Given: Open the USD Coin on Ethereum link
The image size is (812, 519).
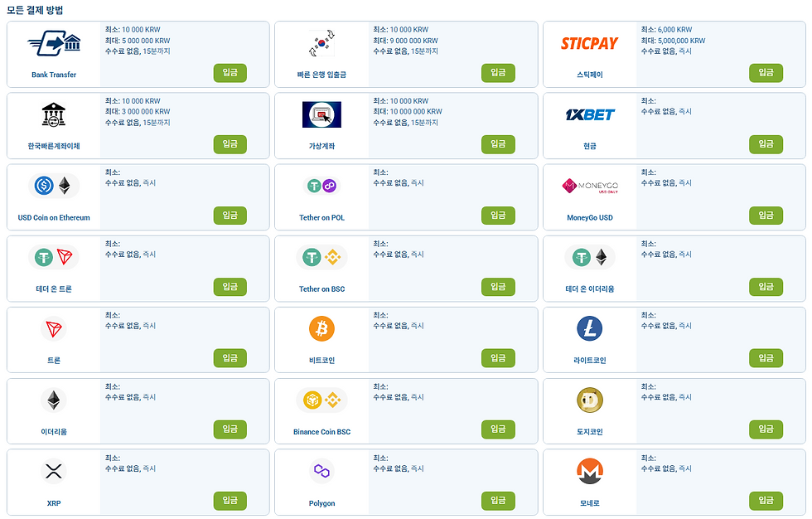Looking at the screenshot, I should [x=54, y=217].
